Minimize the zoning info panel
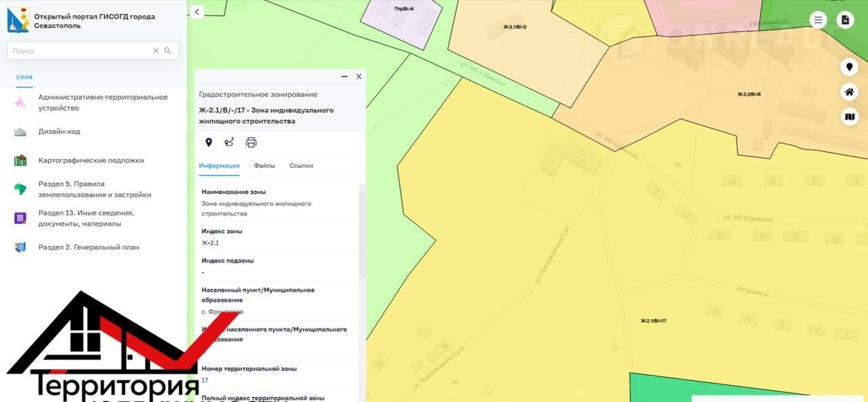Image resolution: width=868 pixels, height=402 pixels. click(x=344, y=77)
